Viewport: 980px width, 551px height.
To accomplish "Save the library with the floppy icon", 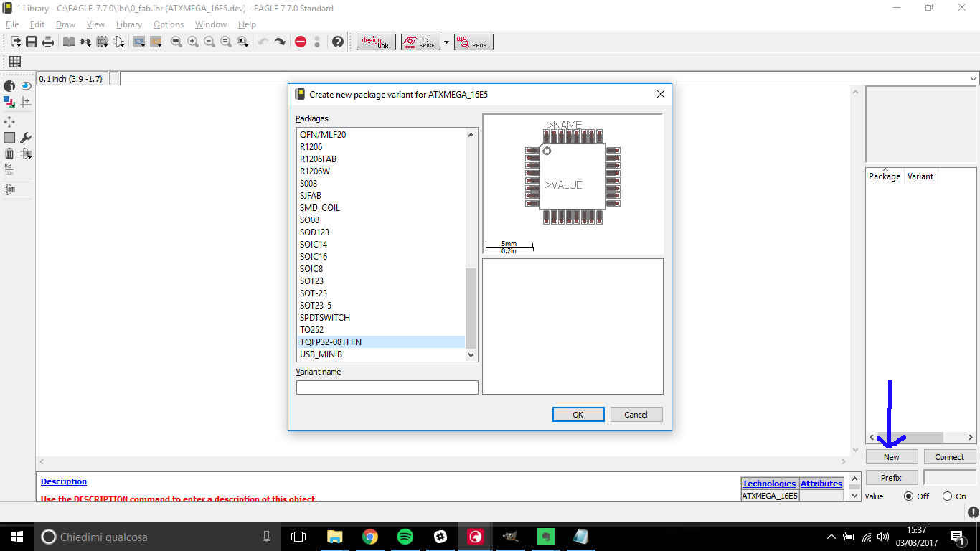I will point(32,42).
